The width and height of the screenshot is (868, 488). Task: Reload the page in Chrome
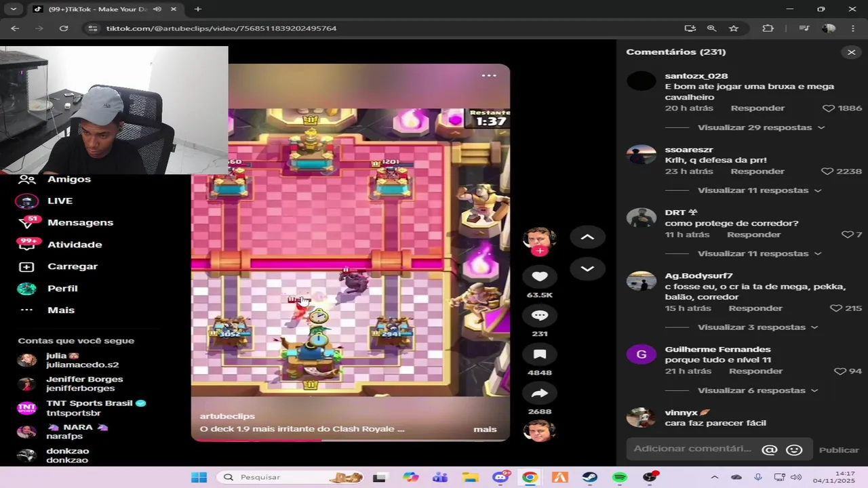tap(64, 28)
